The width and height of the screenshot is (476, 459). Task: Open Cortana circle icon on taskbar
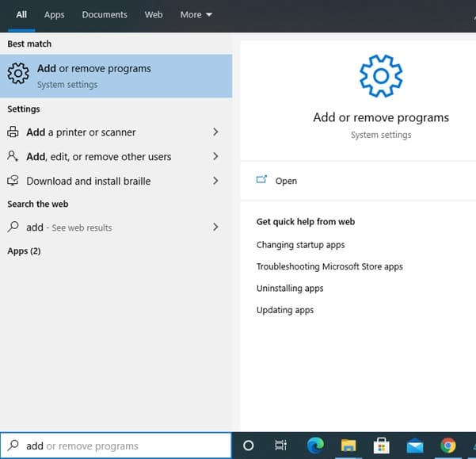249,446
